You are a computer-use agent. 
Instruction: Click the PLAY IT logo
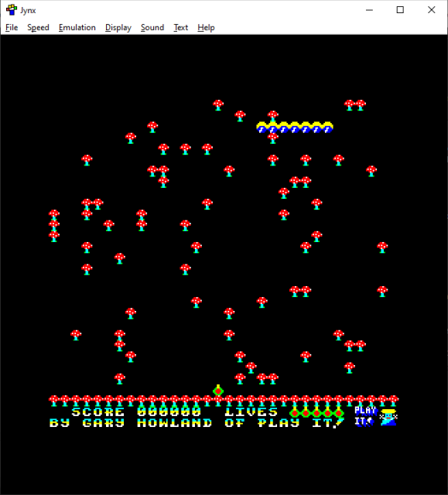click(x=364, y=416)
